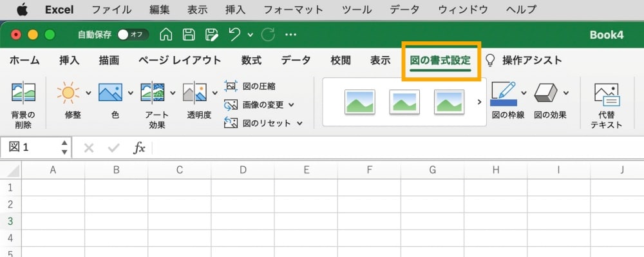Switch to the データ ribbon tab

[296, 61]
